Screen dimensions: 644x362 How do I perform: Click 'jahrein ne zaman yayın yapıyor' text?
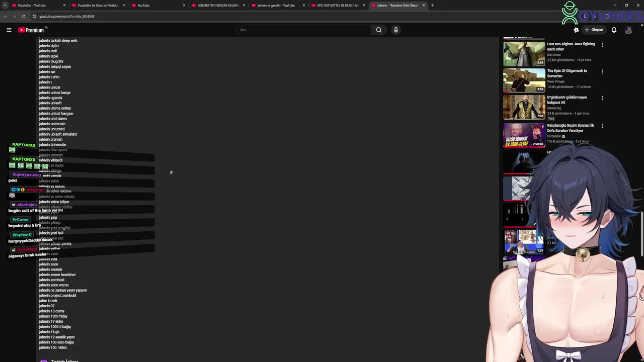click(63, 291)
